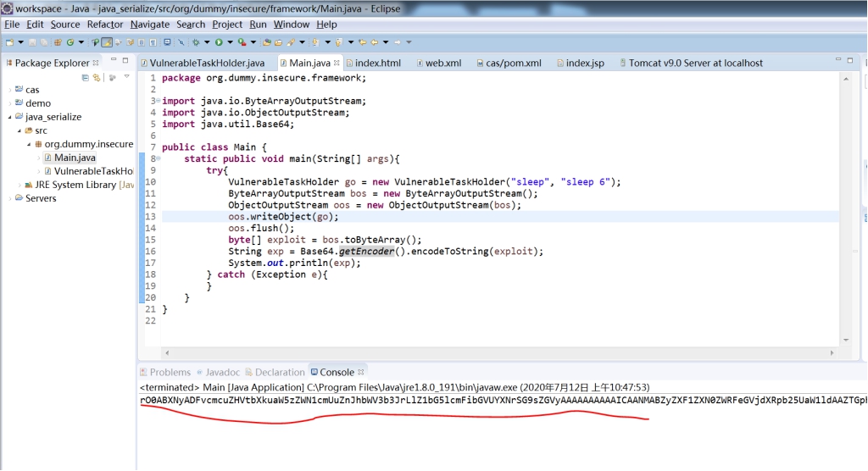The height and width of the screenshot is (471, 868).
Task: Toggle Show Whitespace Characters paragraph button
Action: (x=153, y=42)
